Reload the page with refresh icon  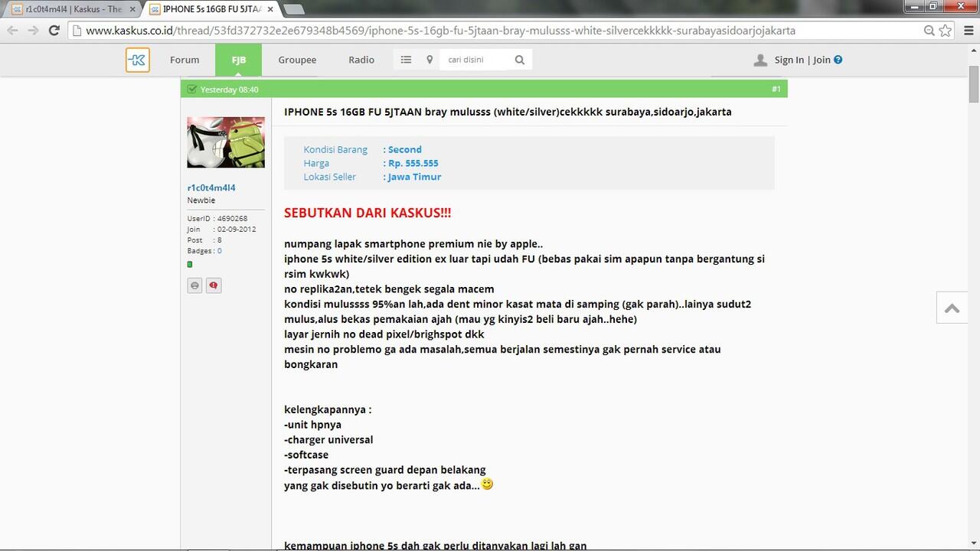click(54, 31)
